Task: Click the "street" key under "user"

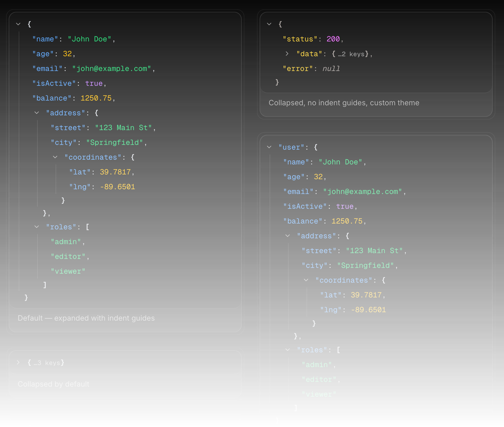Action: tap(319, 251)
